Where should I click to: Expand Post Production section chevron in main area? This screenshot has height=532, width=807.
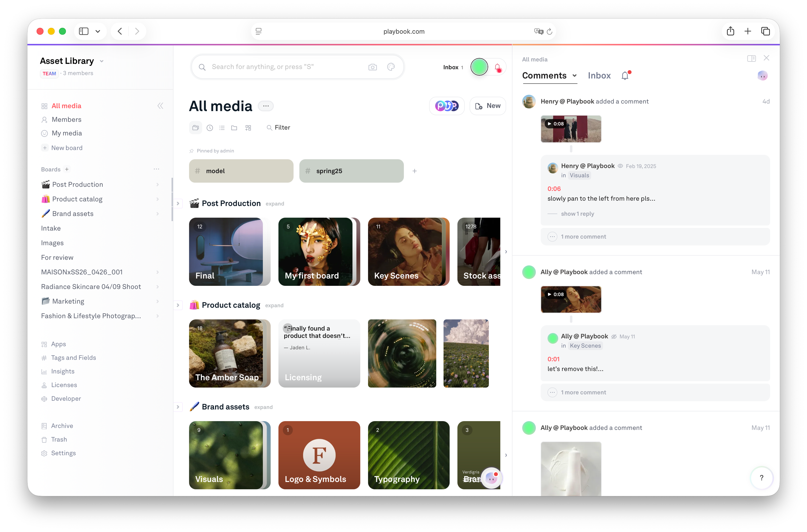[x=178, y=204]
